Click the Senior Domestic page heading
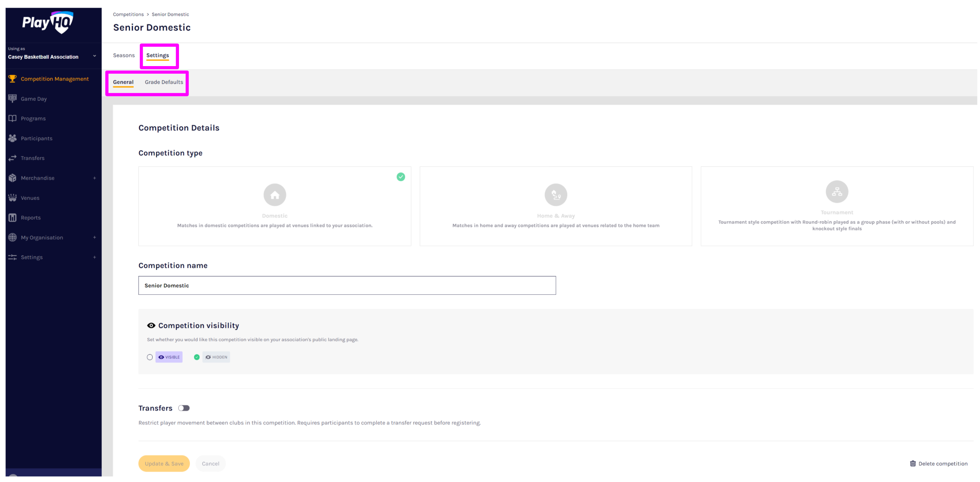 point(152,27)
